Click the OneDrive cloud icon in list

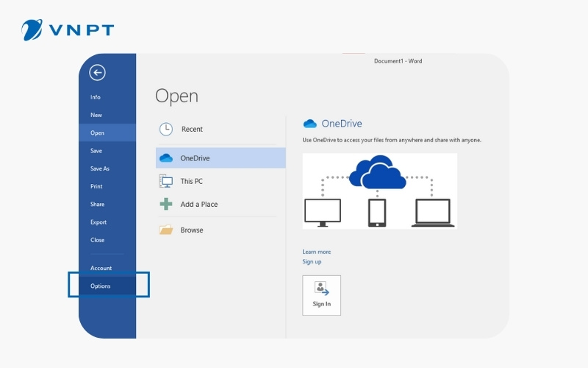click(x=166, y=158)
